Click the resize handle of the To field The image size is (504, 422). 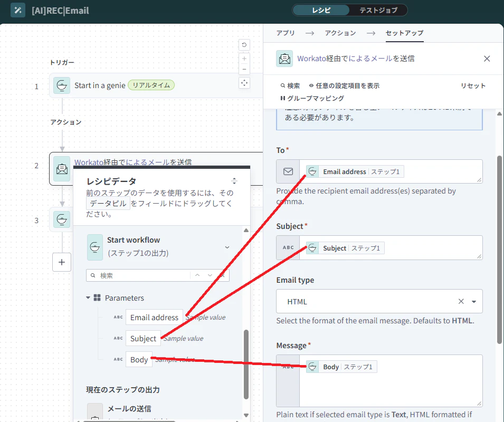(479, 180)
